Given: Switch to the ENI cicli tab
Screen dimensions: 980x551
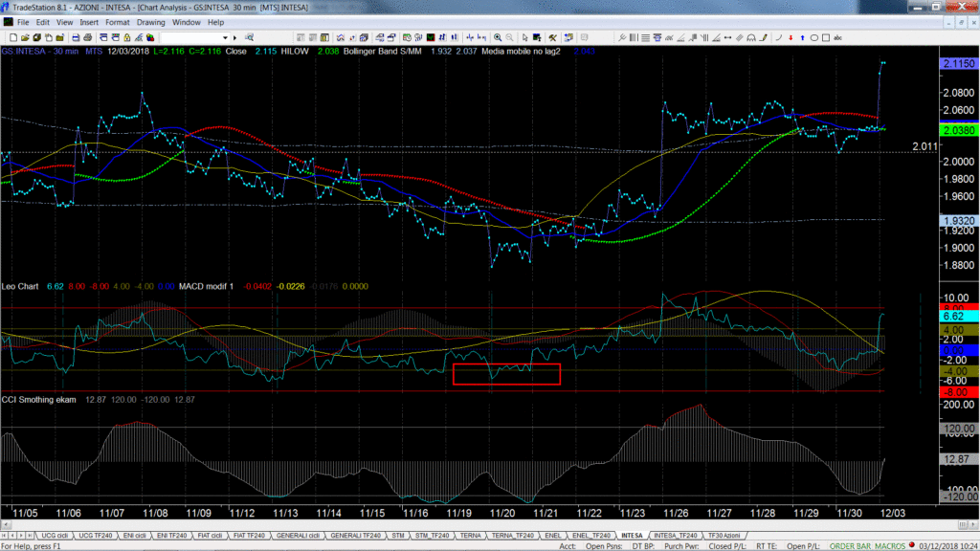Looking at the screenshot, I should coord(134,536).
